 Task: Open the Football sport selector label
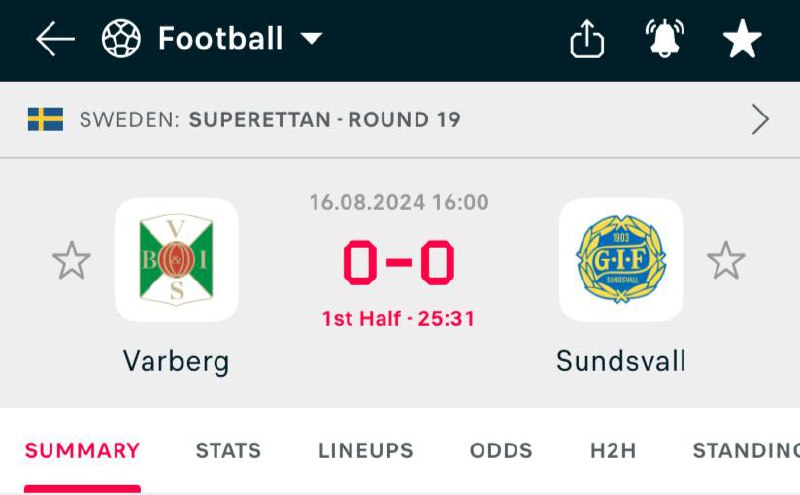tap(221, 40)
